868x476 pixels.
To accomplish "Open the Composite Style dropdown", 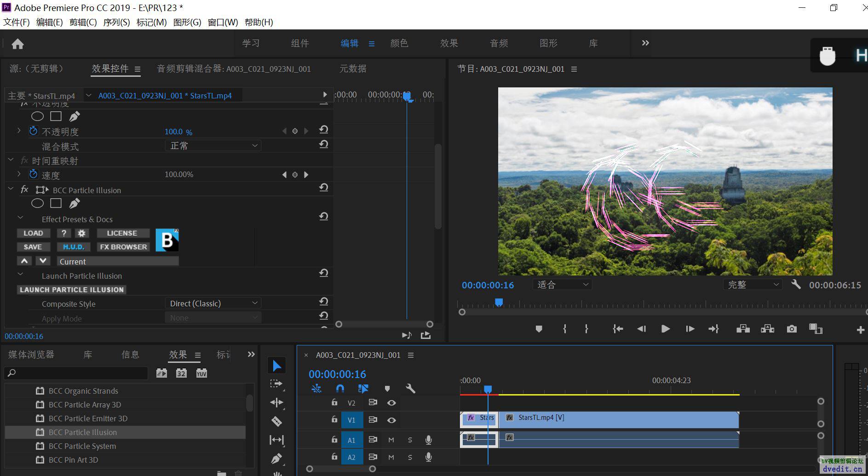I will tap(213, 304).
